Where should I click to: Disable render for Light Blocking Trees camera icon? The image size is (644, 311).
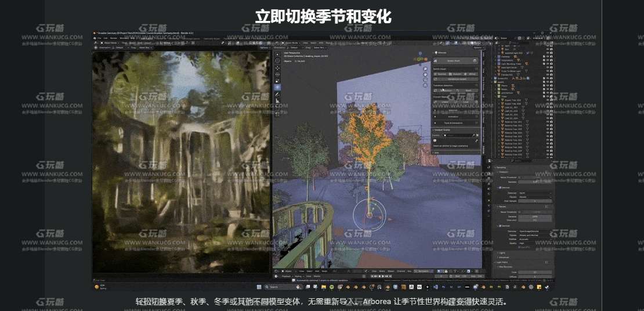551,64
